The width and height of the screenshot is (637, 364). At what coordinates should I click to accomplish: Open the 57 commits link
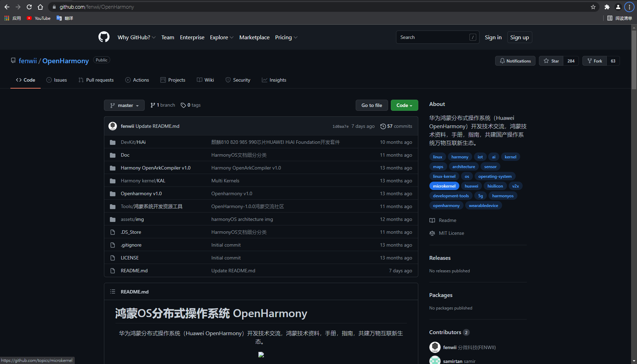click(x=396, y=126)
